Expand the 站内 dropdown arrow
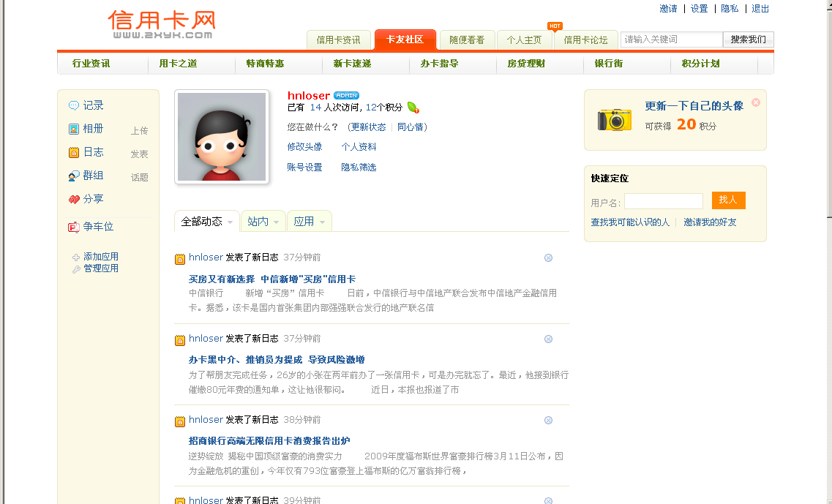Viewport: 832px width, 504px height. point(277,222)
